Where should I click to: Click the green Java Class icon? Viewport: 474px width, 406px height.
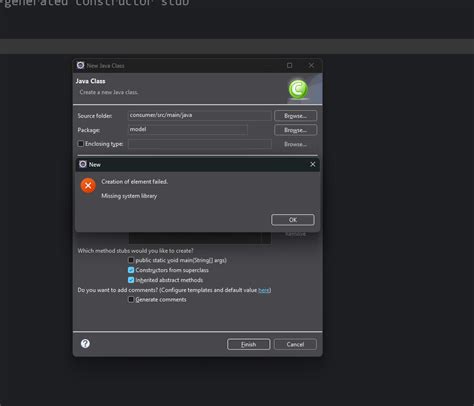pyautogui.click(x=298, y=89)
